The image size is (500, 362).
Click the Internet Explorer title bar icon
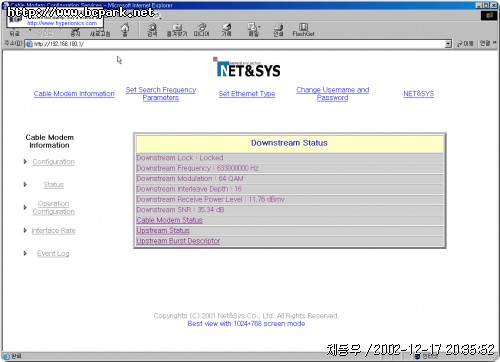(5, 5)
